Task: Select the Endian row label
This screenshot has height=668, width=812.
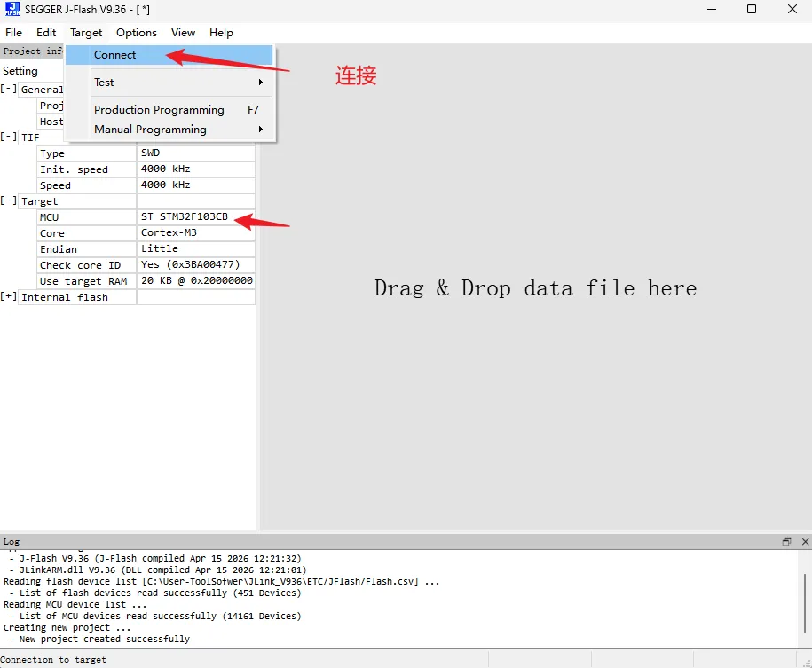Action: (x=86, y=249)
